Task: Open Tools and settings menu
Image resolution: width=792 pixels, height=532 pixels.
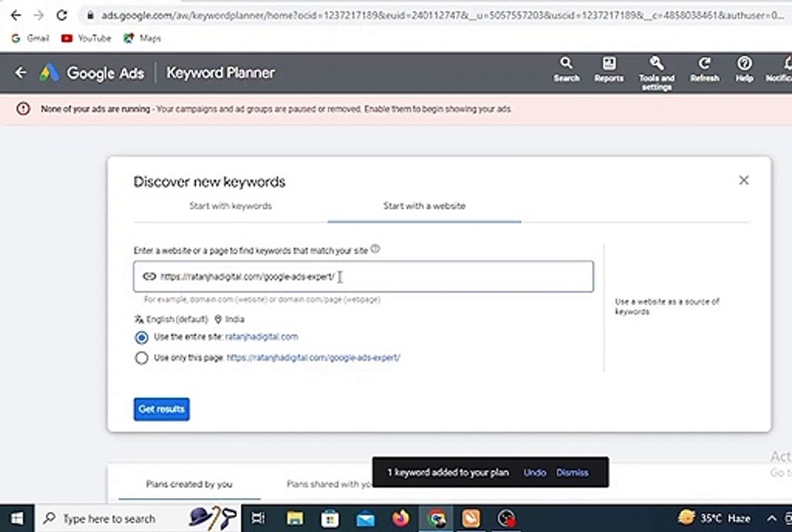Action: pyautogui.click(x=656, y=74)
